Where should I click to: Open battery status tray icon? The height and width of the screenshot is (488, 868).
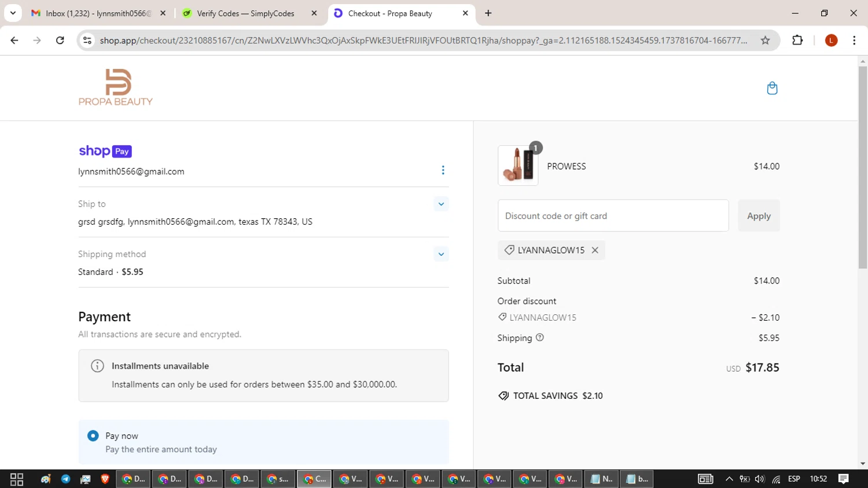click(745, 479)
